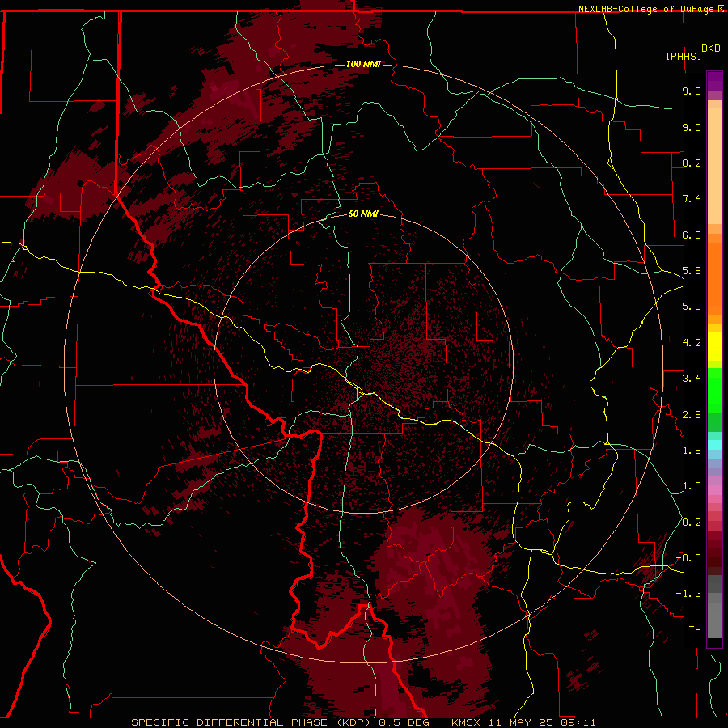The width and height of the screenshot is (728, 728).
Task: Click the '[PHAS]' legend unit label
Action: (684, 56)
